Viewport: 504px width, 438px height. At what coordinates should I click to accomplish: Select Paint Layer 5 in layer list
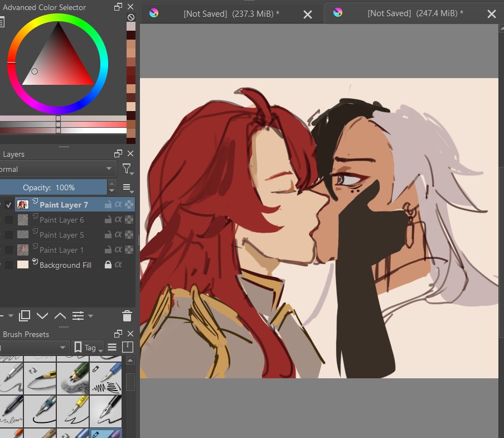click(x=62, y=235)
